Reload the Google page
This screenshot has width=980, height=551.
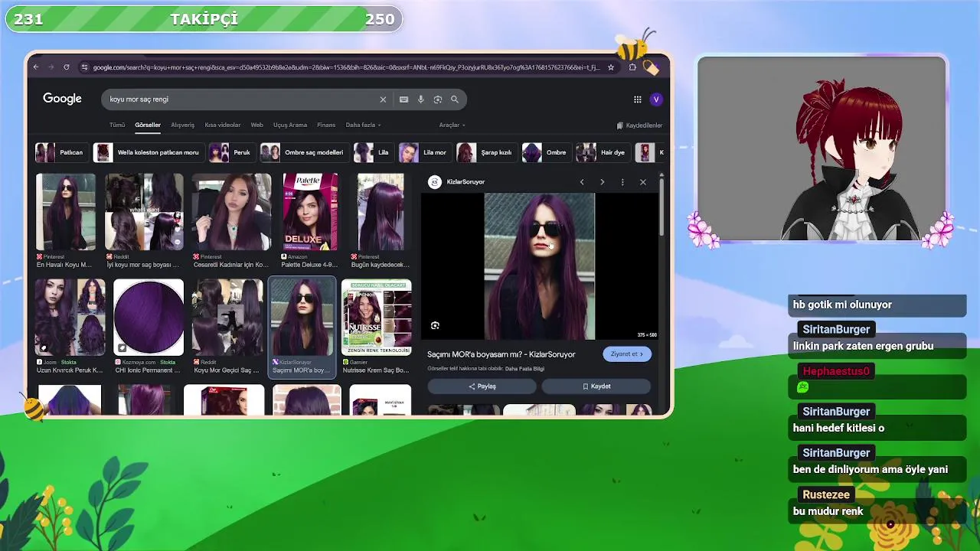[x=66, y=67]
